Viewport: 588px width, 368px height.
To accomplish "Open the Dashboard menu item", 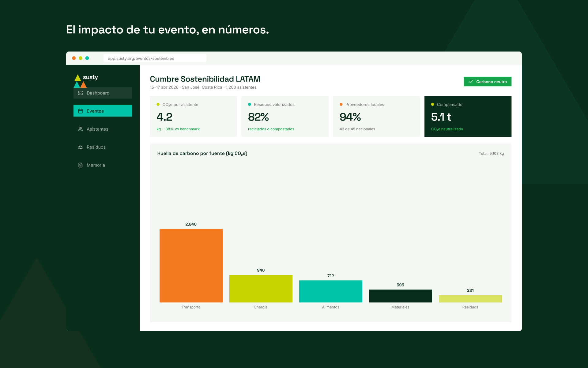I will coord(103,93).
